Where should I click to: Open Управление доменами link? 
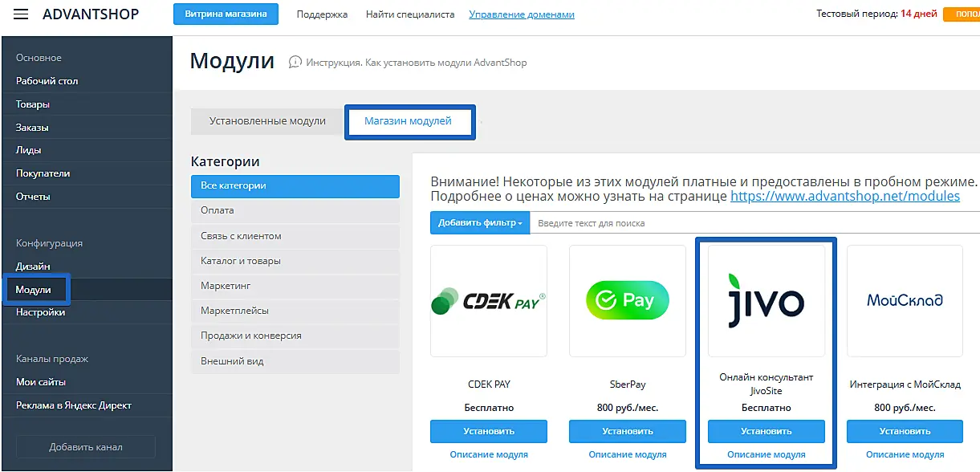521,14
